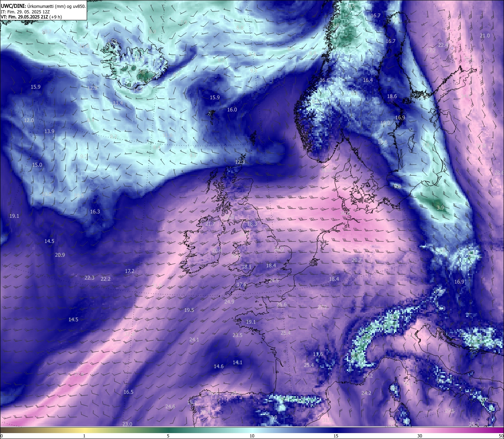This screenshot has width=504, height=439.
Task: Click the 18.3 value over northern England
Action: coord(252,224)
